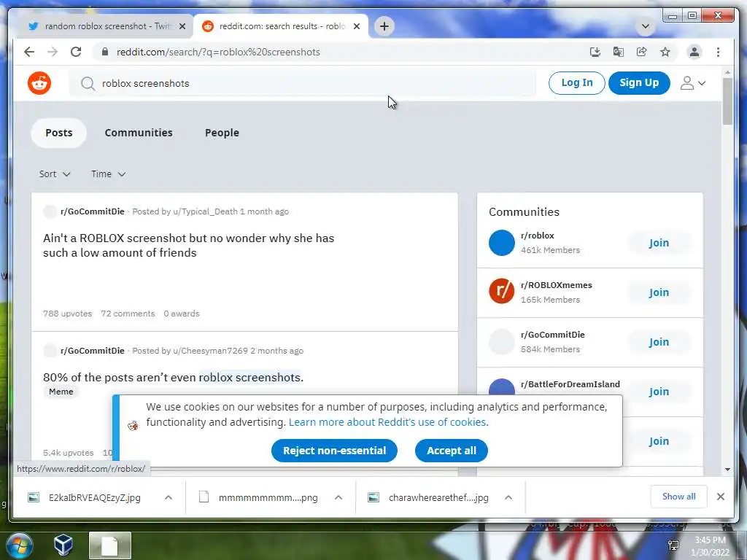This screenshot has height=560, width=747.
Task: Click scrollbar down arrow
Action: tap(727, 470)
